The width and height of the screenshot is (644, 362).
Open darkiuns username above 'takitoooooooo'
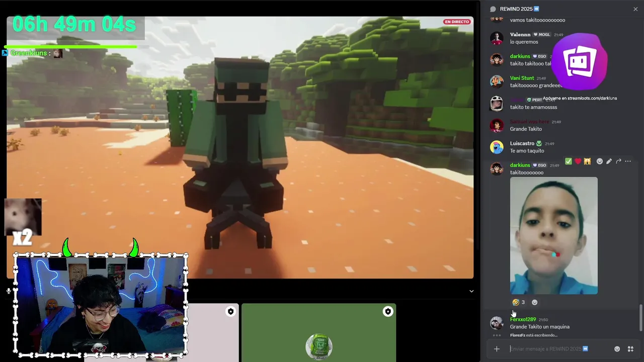(x=520, y=165)
